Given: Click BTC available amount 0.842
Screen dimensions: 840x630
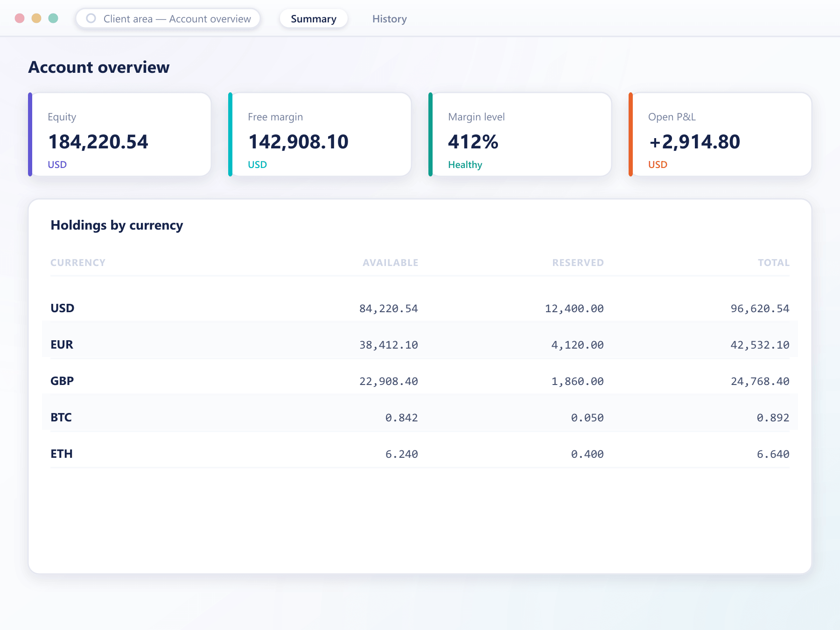Looking at the screenshot, I should (402, 418).
